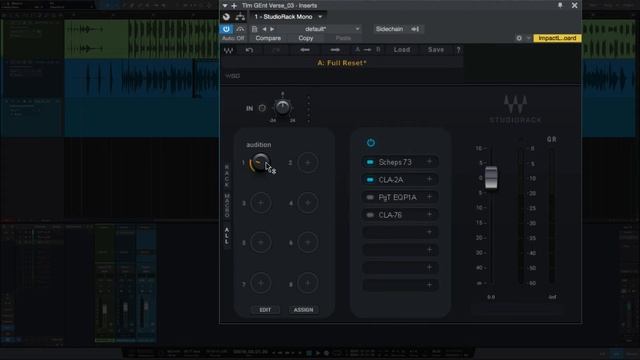Collapse the Inserts window header arrow
Image resolution: width=640 pixels, height=360 pixels.
click(225, 6)
